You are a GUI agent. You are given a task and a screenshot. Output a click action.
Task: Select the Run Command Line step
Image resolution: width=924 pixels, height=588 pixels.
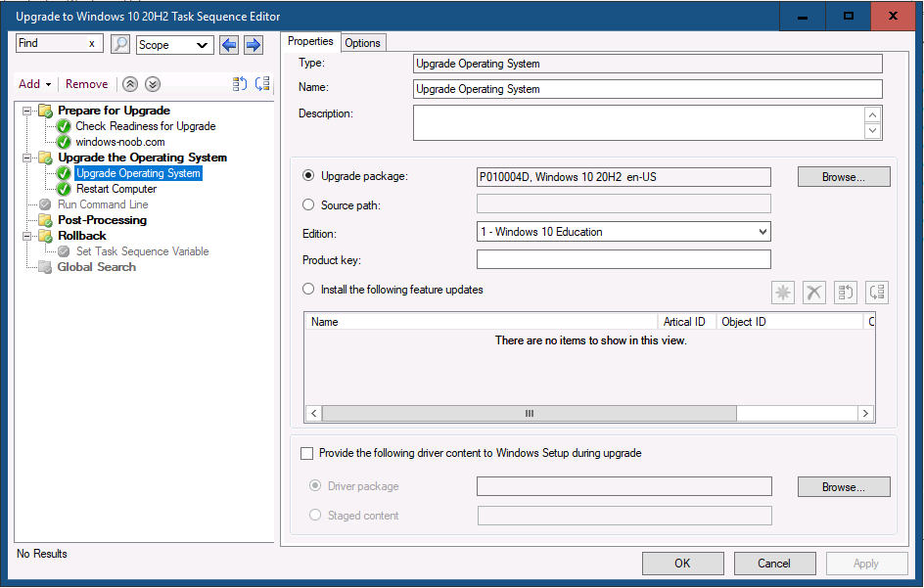[x=103, y=204]
